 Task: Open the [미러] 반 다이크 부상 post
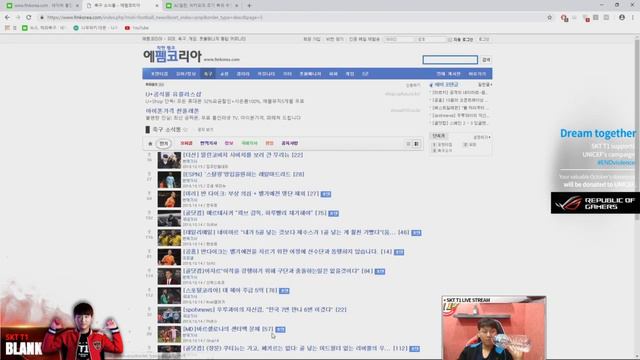[251, 193]
